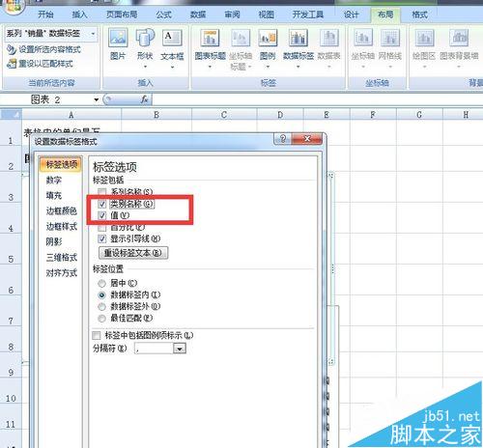The height and width of the screenshot is (448, 483).
Task: Click the Office button logo
Action: 13,6
